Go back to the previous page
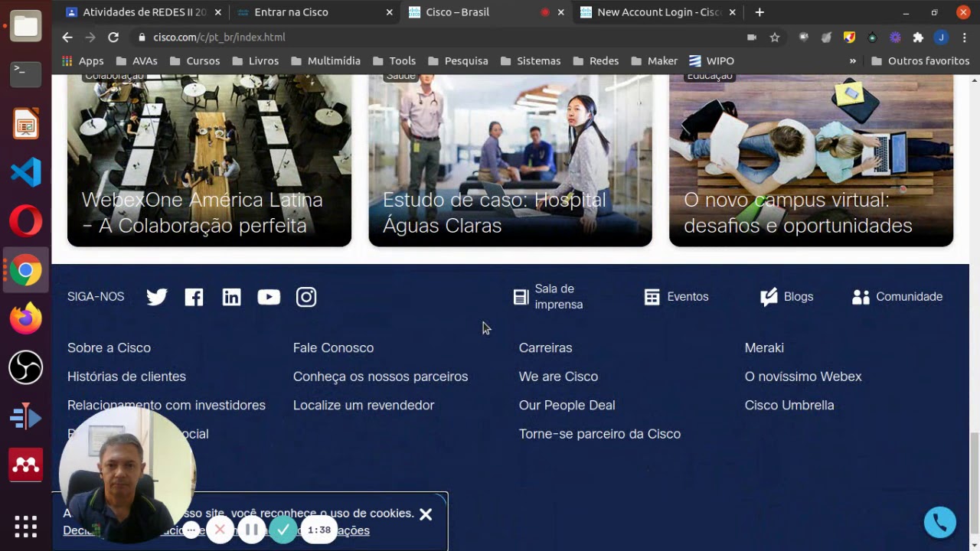The image size is (980, 551). pos(67,37)
